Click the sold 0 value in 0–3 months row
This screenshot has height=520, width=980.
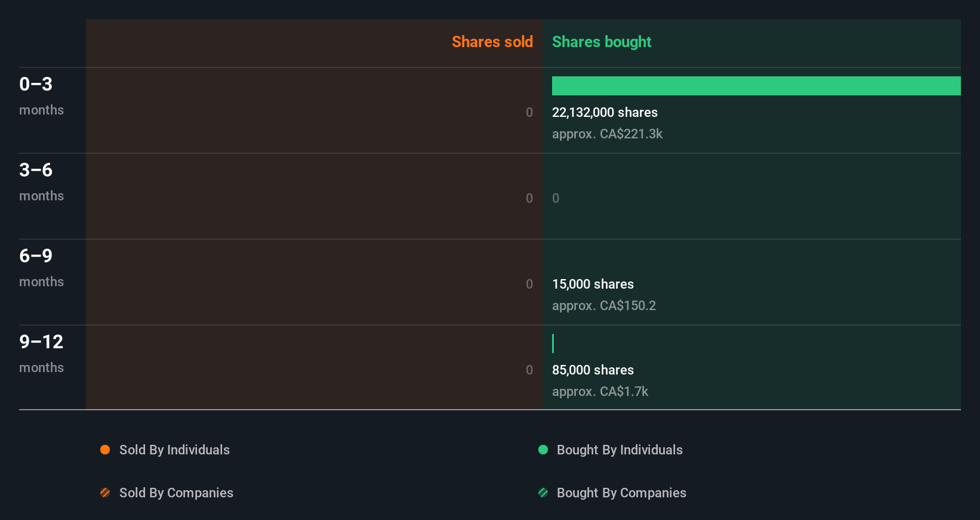[529, 113]
